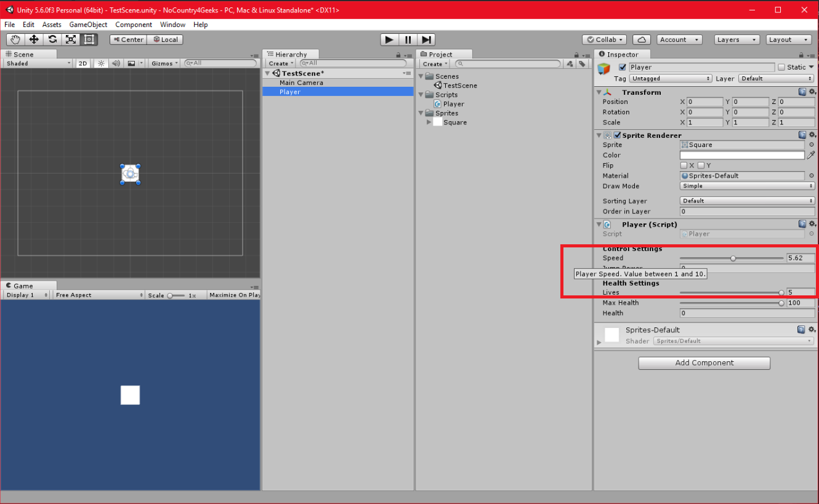The height and width of the screenshot is (504, 819).
Task: Select the Hand tool in toolbar
Action: coord(15,39)
